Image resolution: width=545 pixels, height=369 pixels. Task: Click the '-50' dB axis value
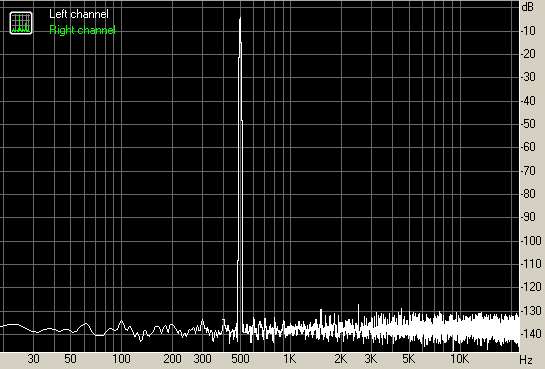[528, 124]
